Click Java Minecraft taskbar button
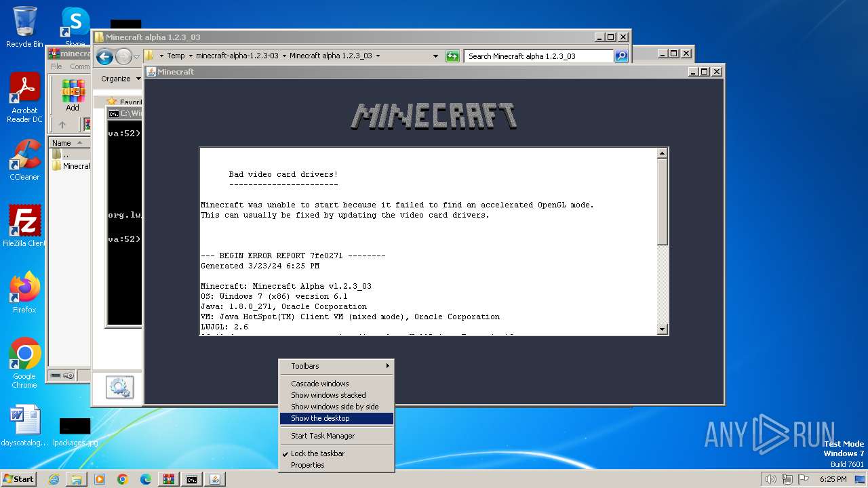 (x=215, y=479)
